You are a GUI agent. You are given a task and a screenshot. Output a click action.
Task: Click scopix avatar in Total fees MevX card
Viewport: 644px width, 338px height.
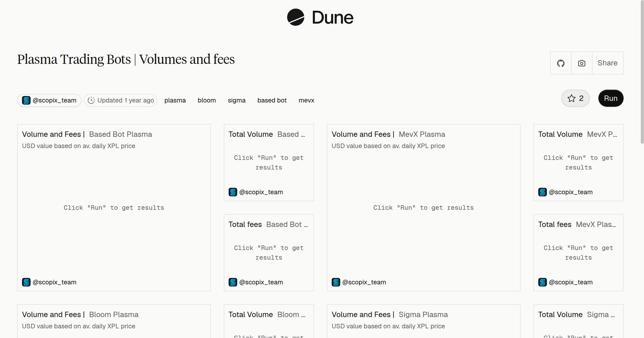(x=543, y=282)
